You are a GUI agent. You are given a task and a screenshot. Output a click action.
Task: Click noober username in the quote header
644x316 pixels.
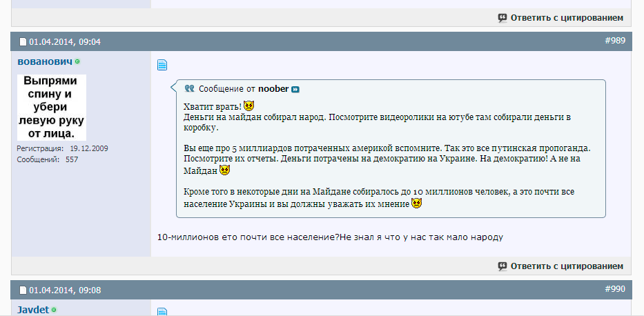(x=273, y=88)
